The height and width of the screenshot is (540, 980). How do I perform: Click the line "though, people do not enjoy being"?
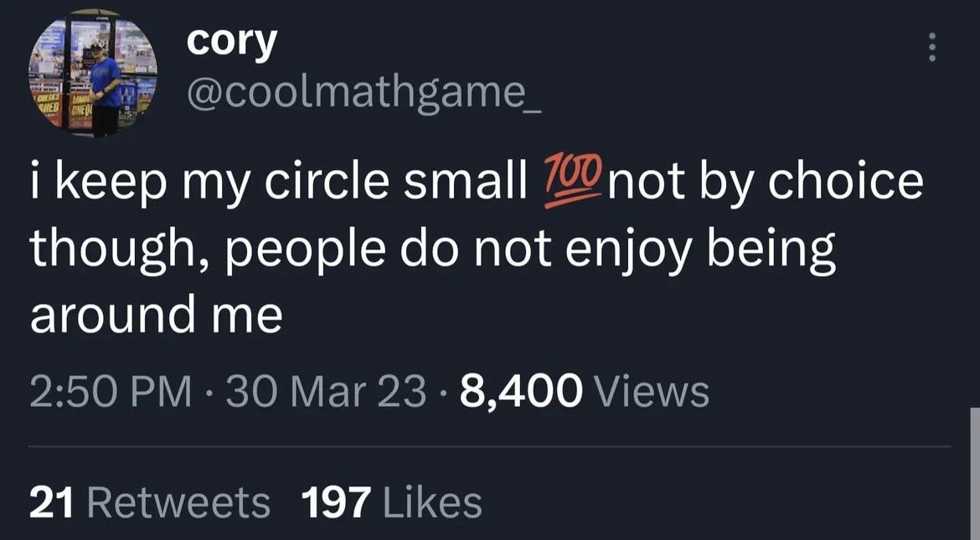tap(433, 249)
